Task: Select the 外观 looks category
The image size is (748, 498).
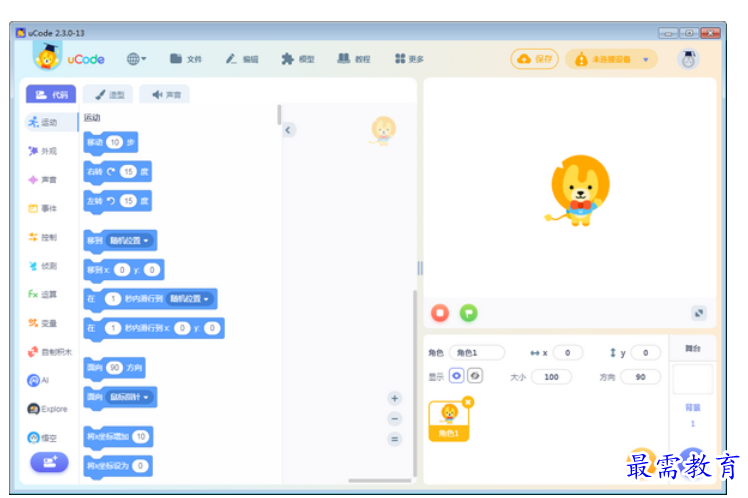Action: pyautogui.click(x=43, y=151)
